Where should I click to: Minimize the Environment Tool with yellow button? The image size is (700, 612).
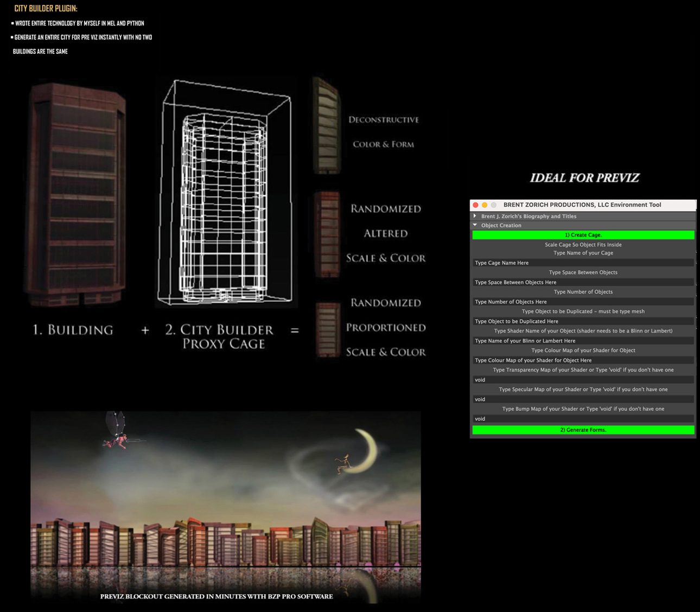point(485,205)
